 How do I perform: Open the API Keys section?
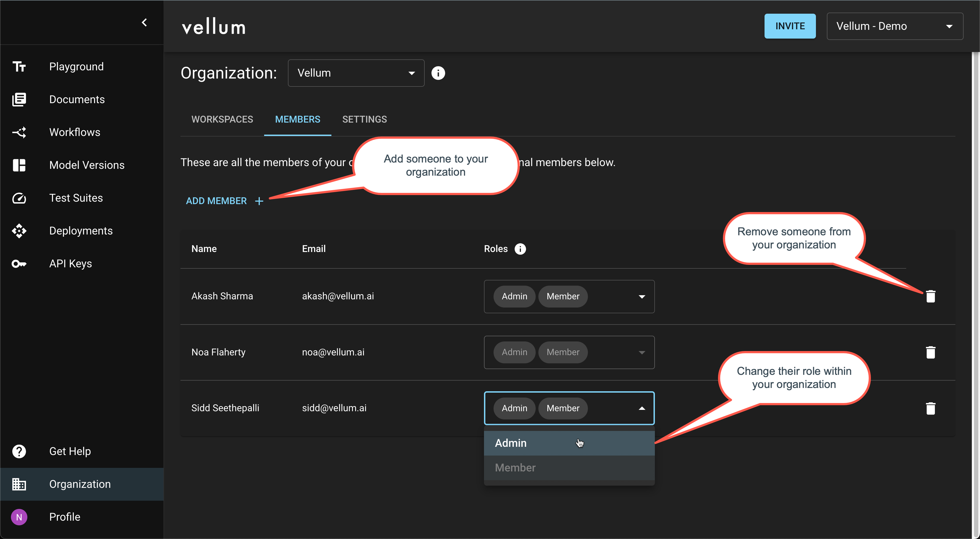click(x=70, y=263)
